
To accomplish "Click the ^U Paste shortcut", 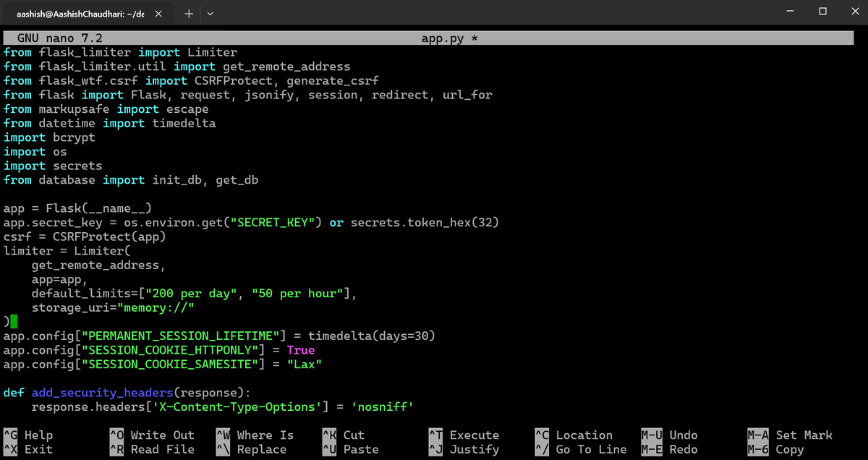I will [x=350, y=449].
